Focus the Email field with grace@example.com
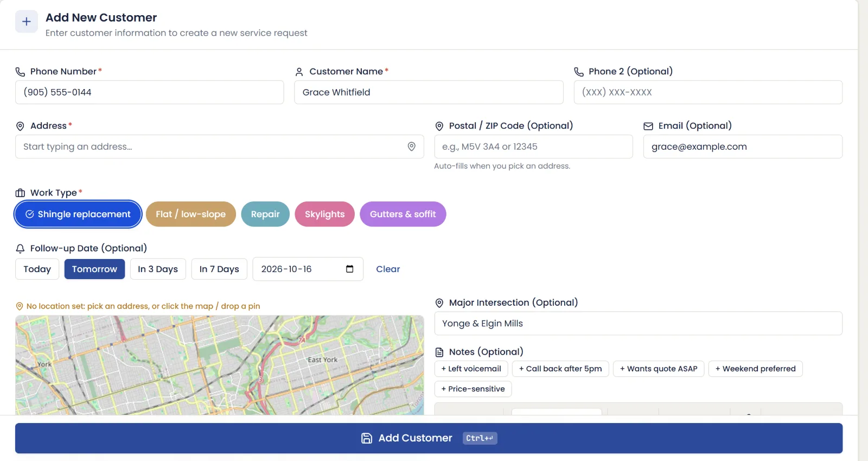The image size is (868, 461). 743,147
